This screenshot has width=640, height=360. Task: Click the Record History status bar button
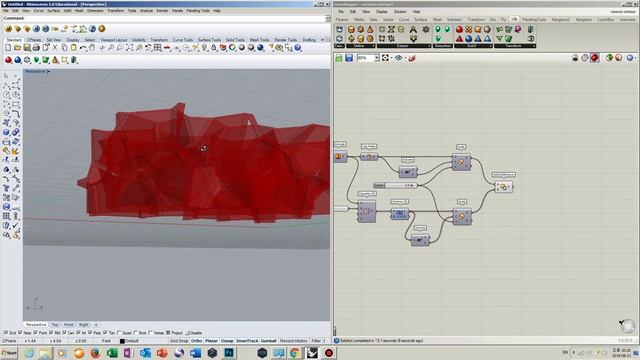[293, 341]
